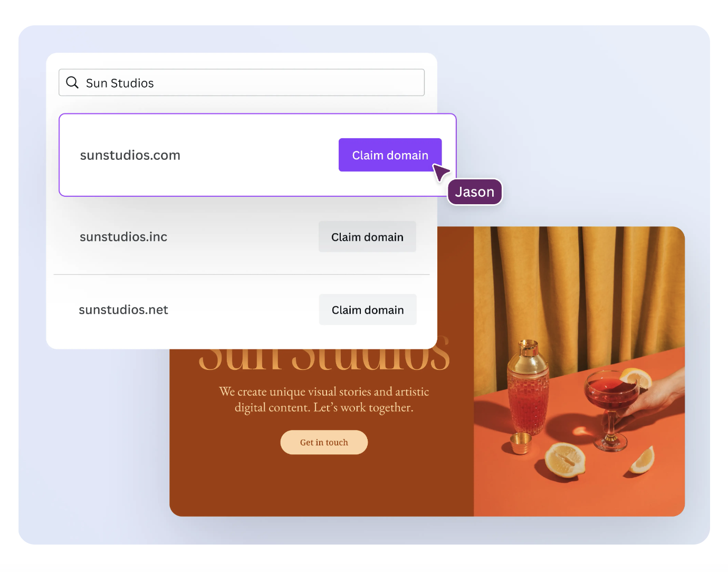This screenshot has height=572, width=728.
Task: Click the Get in touch button
Action: click(324, 442)
